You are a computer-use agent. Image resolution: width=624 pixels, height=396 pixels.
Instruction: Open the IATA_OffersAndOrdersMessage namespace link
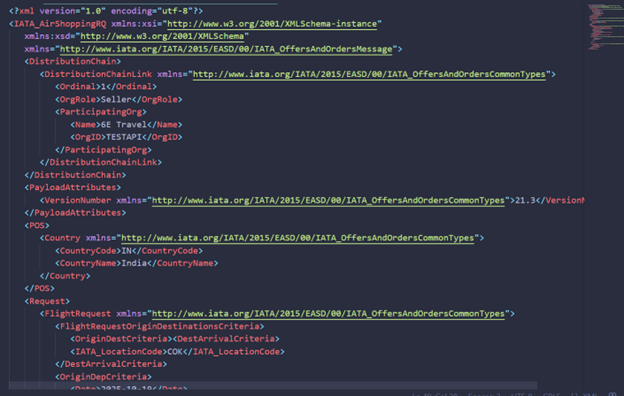226,49
